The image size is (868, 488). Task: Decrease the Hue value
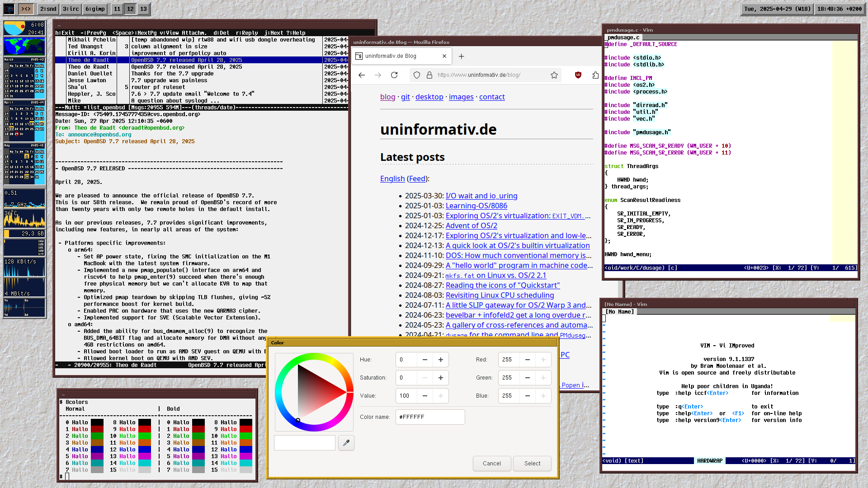(x=425, y=360)
